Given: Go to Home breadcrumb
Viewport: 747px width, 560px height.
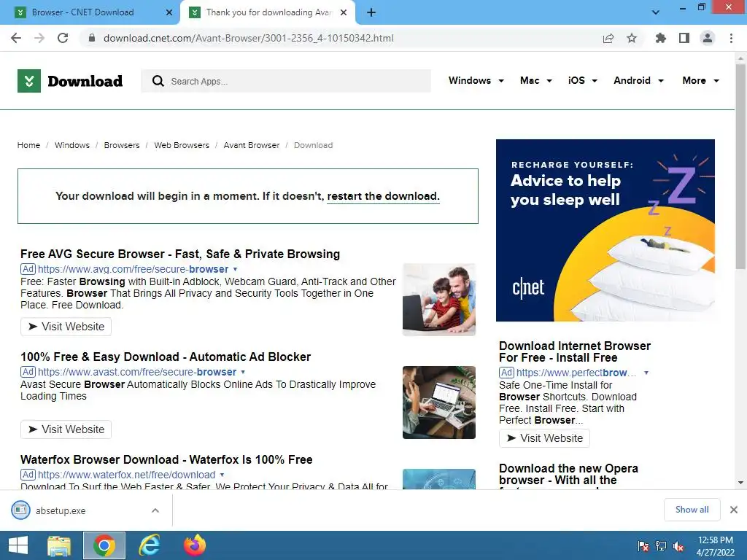Looking at the screenshot, I should tap(28, 145).
